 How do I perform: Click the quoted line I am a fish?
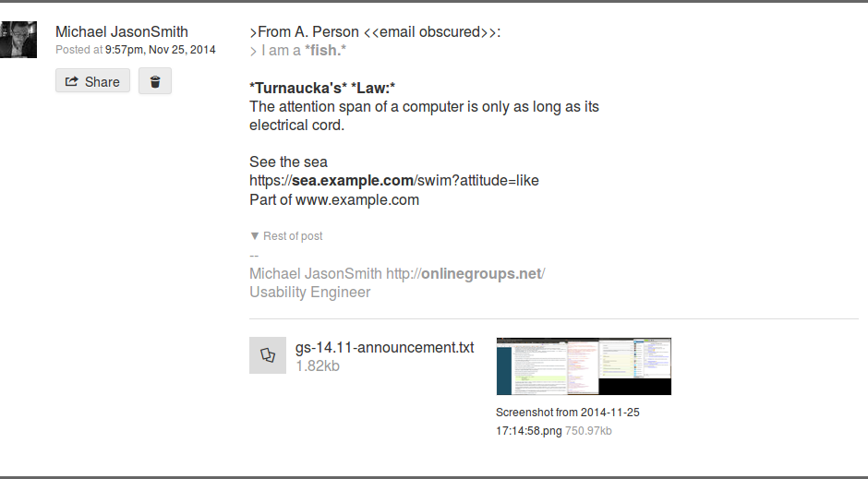(x=298, y=51)
